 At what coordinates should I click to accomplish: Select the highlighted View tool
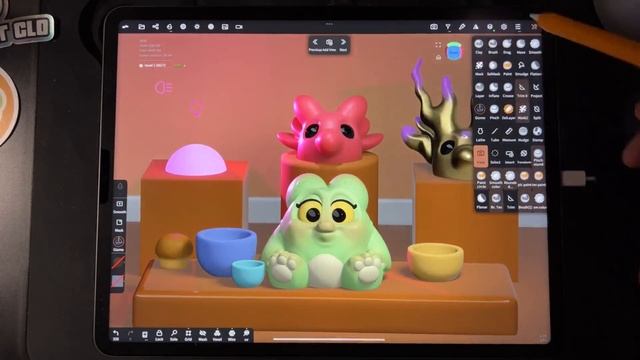481,156
